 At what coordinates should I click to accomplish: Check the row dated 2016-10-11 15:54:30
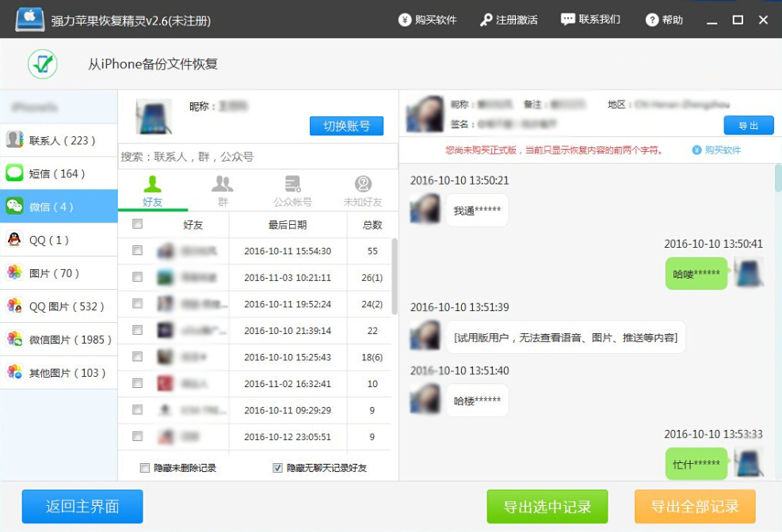point(137,250)
